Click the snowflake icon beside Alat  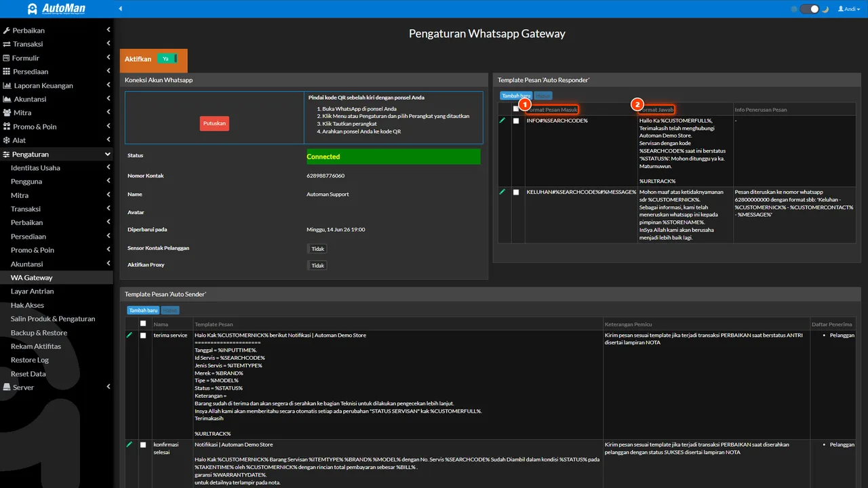tap(7, 140)
